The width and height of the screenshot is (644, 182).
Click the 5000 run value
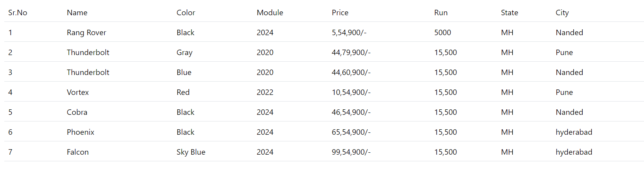coord(442,32)
